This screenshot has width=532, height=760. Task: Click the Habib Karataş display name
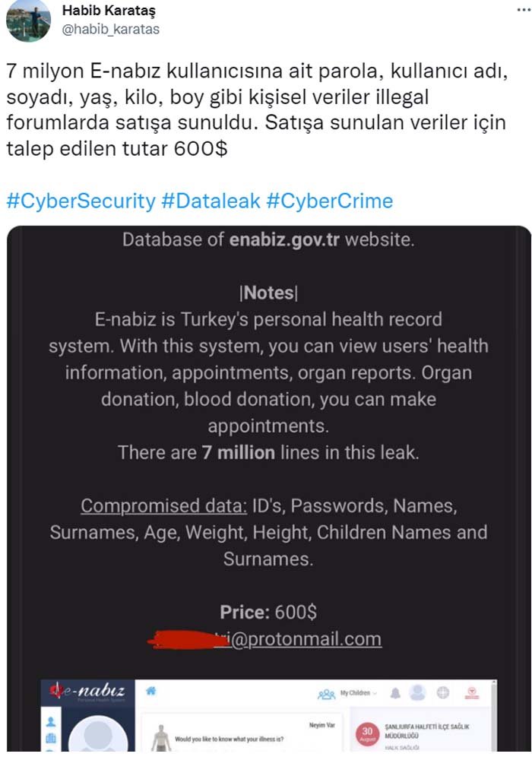(x=110, y=11)
